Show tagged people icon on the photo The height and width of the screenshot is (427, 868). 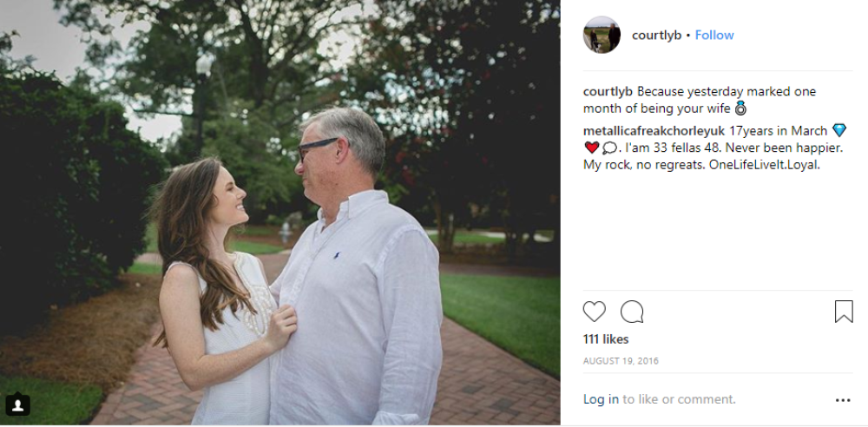(18, 404)
